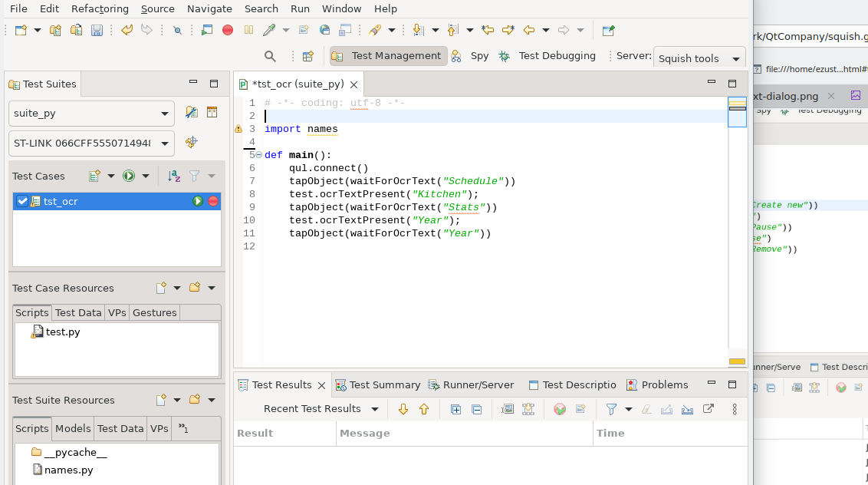Open names.py in Test Suite Resources
Screen dimensions: 868x485
pos(68,470)
